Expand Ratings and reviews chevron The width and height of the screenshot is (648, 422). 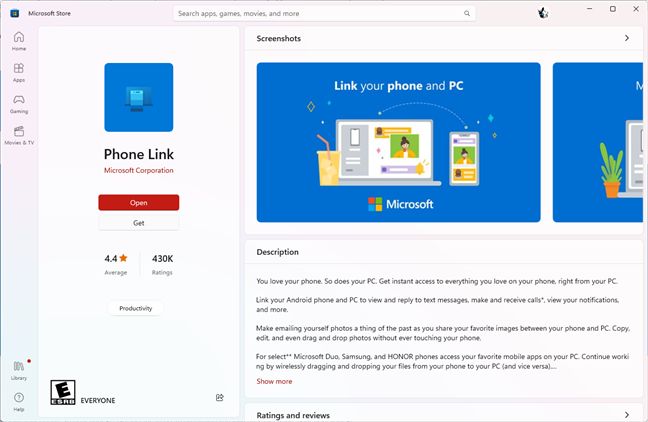(x=627, y=415)
